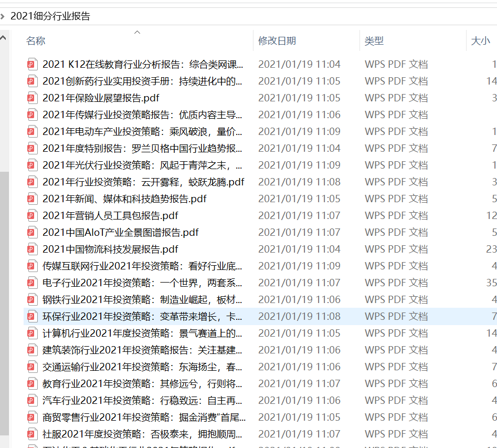Select file 汽车行业2021年投资策略
Screen dimensions: 497x448
pos(142,400)
